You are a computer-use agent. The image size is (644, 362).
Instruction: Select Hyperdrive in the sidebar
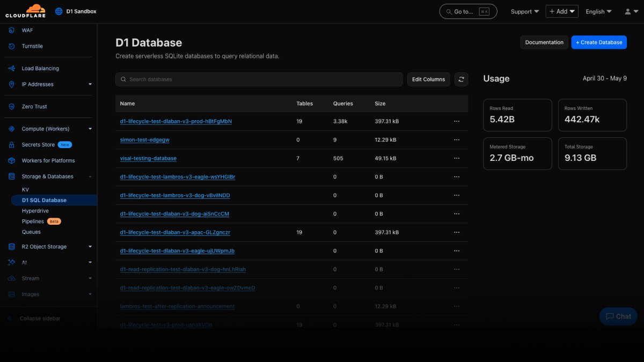(35, 211)
